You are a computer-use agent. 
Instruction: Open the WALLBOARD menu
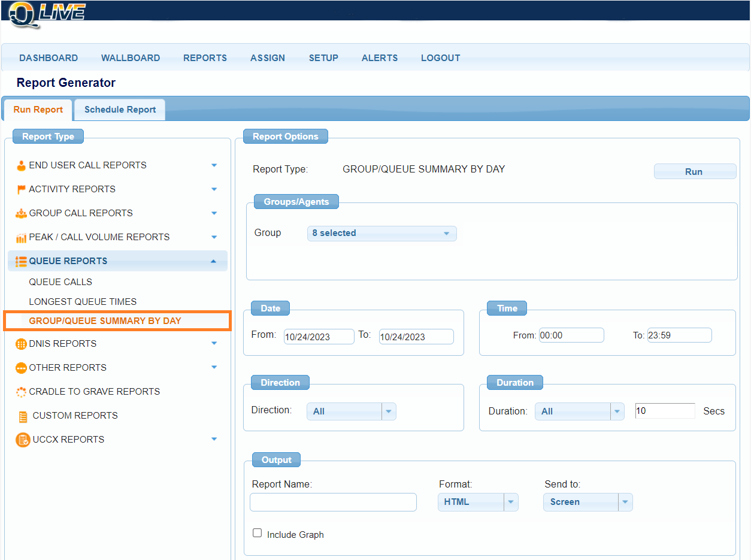[x=131, y=58]
